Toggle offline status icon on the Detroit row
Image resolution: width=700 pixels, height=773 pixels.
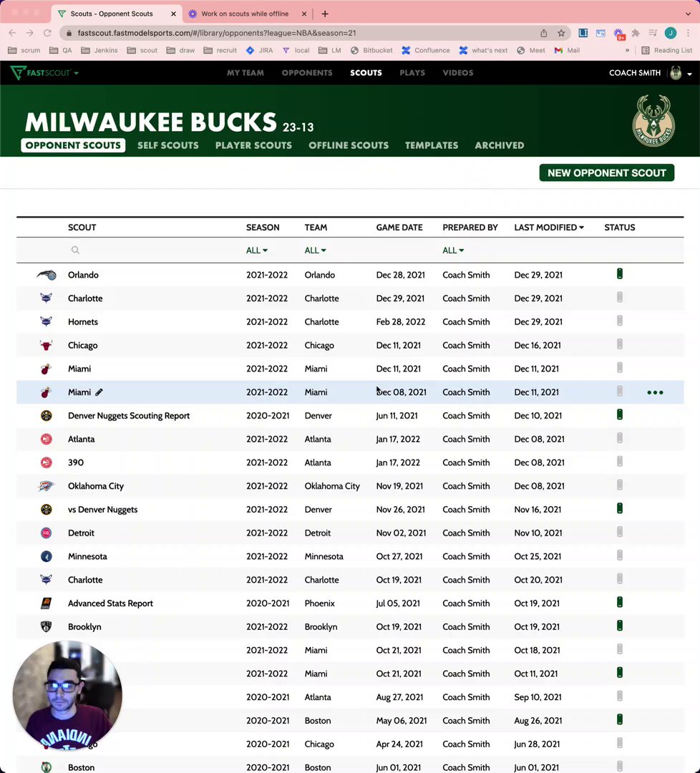coord(620,532)
